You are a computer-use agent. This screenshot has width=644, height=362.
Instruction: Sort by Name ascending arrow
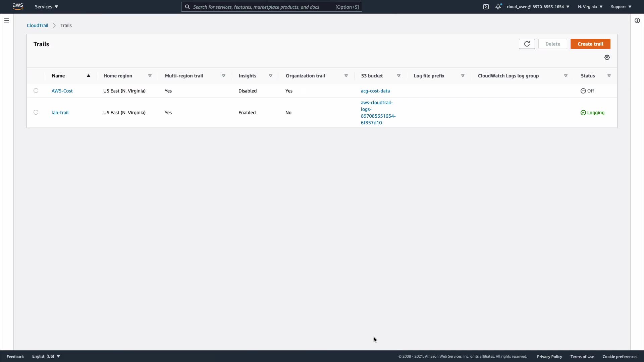[89, 76]
